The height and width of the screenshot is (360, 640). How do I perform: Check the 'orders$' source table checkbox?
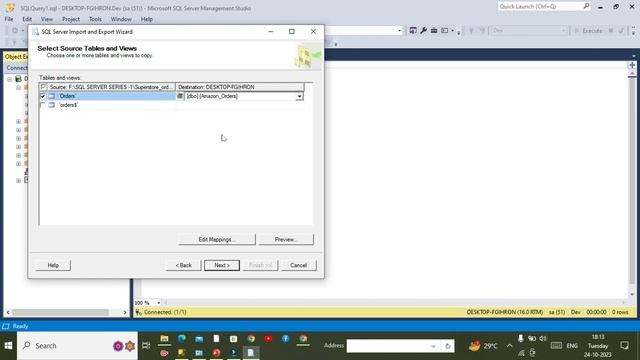(43, 105)
